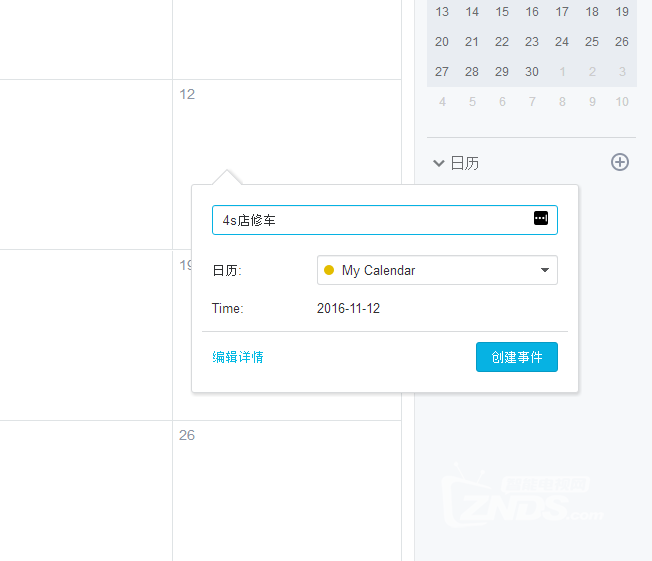Select greyed next-month day 3 in mini calendar
Screen dimensions: 652x561
point(622,72)
